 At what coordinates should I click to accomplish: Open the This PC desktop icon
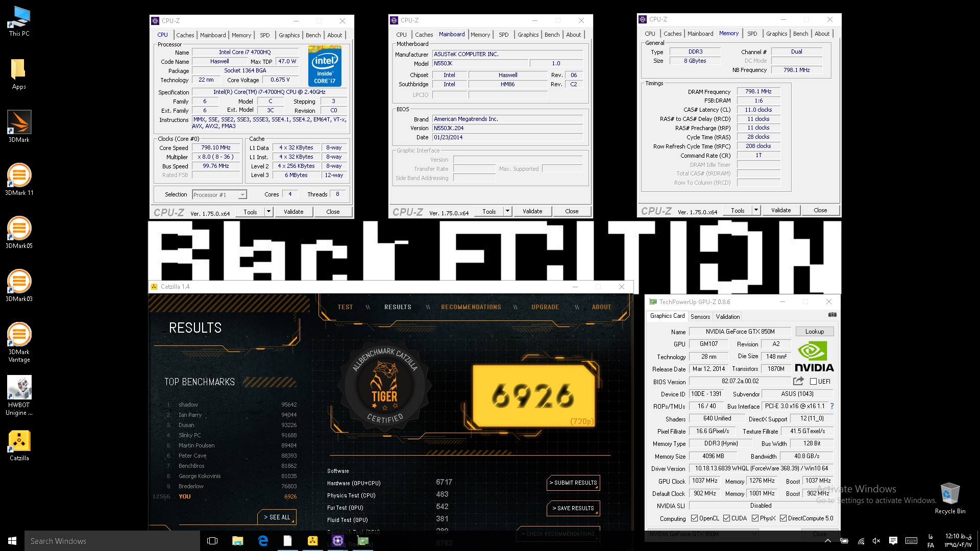pyautogui.click(x=19, y=22)
